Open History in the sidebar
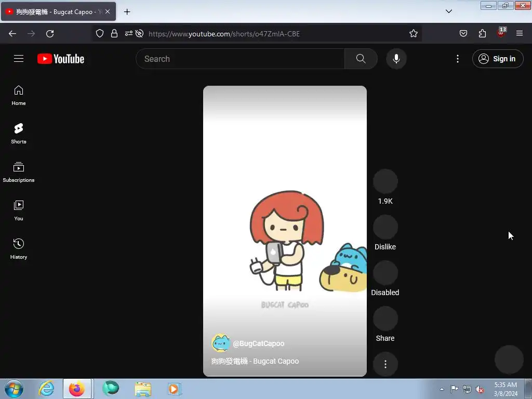 click(19, 249)
